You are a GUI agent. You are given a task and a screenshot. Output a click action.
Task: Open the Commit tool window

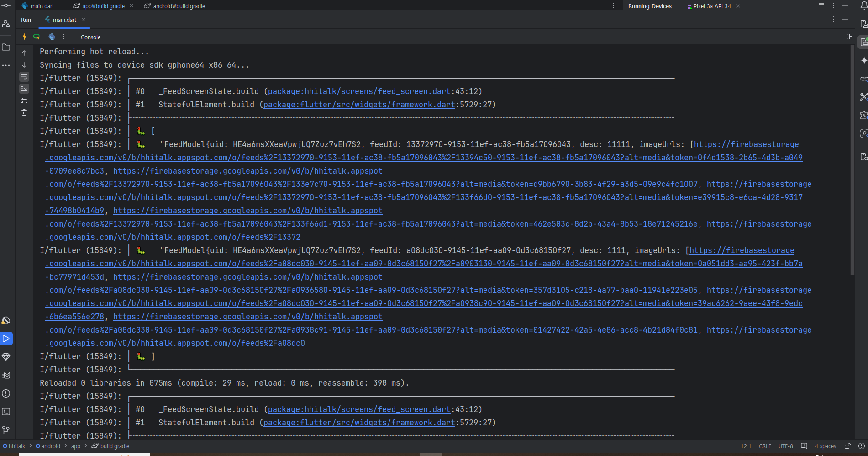tap(6, 5)
